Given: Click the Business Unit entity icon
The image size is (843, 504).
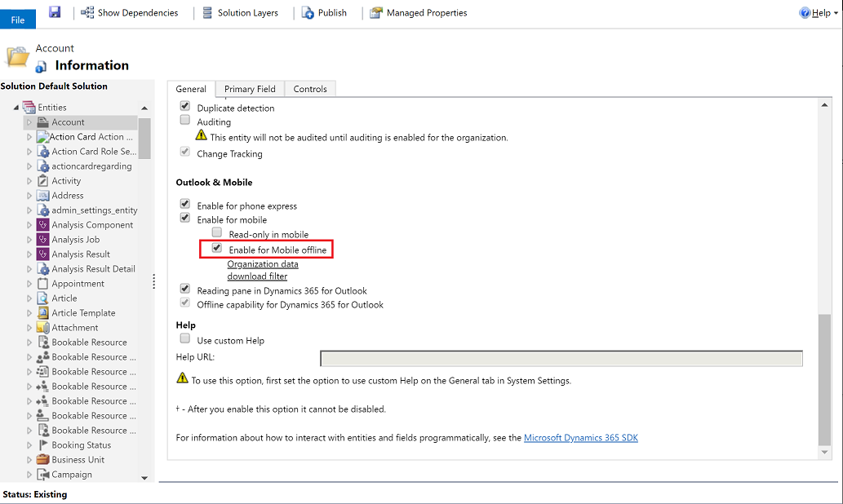Looking at the screenshot, I should 43,459.
